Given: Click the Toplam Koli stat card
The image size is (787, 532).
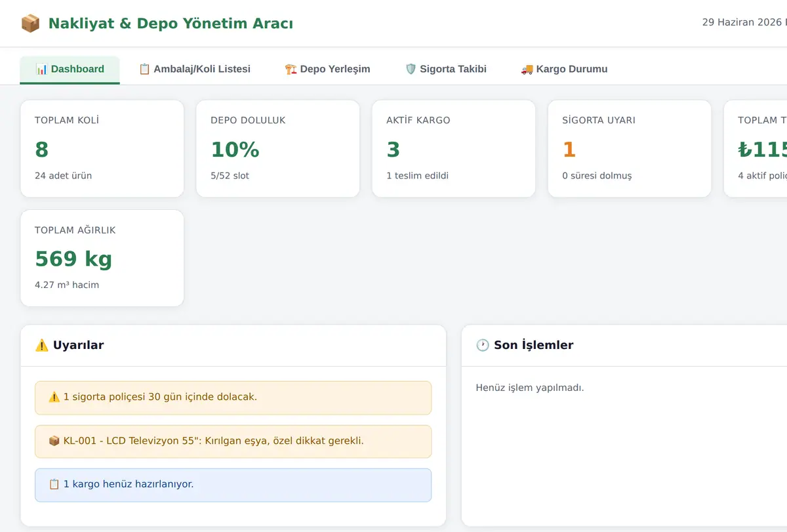Looking at the screenshot, I should pyautogui.click(x=102, y=149).
